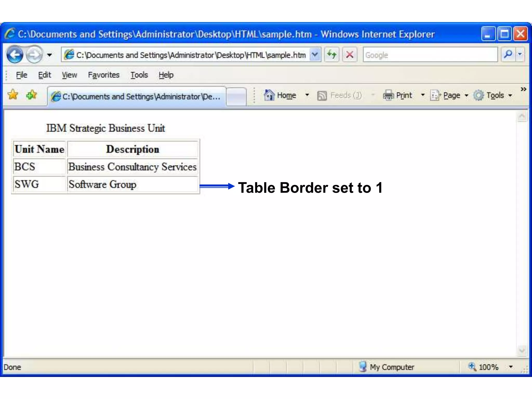The height and width of the screenshot is (399, 532).
Task: Click the scrollbar down arrow
Action: 522,350
